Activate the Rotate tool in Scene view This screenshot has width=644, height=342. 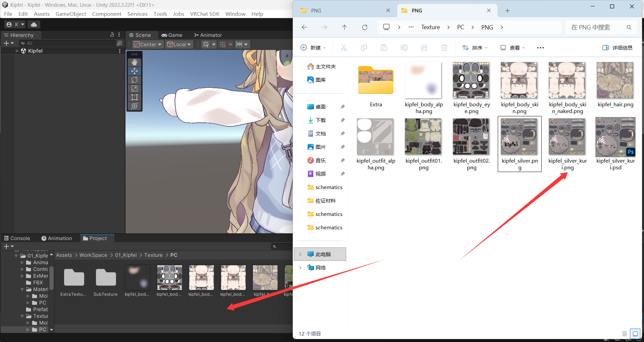[x=135, y=80]
